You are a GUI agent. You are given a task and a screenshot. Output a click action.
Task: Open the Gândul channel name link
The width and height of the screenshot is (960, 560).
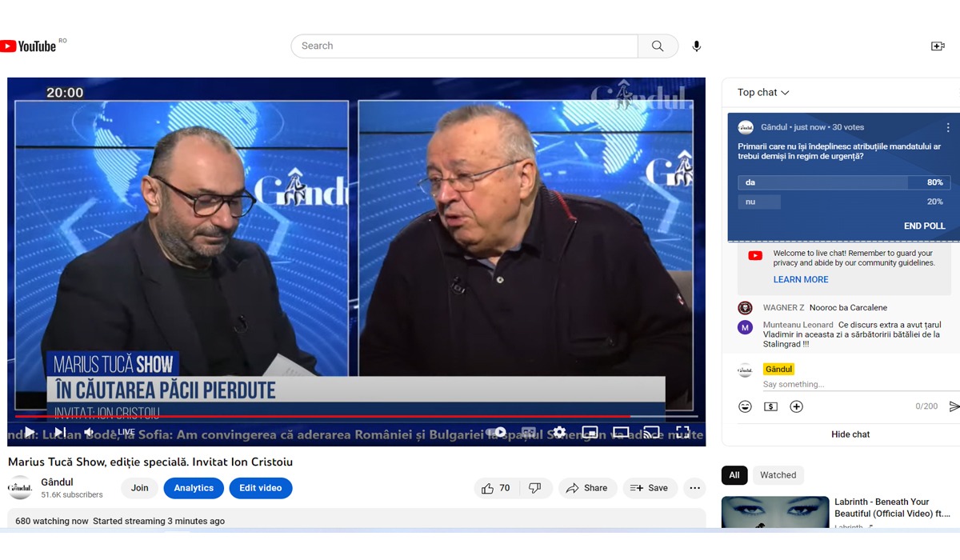pyautogui.click(x=57, y=482)
